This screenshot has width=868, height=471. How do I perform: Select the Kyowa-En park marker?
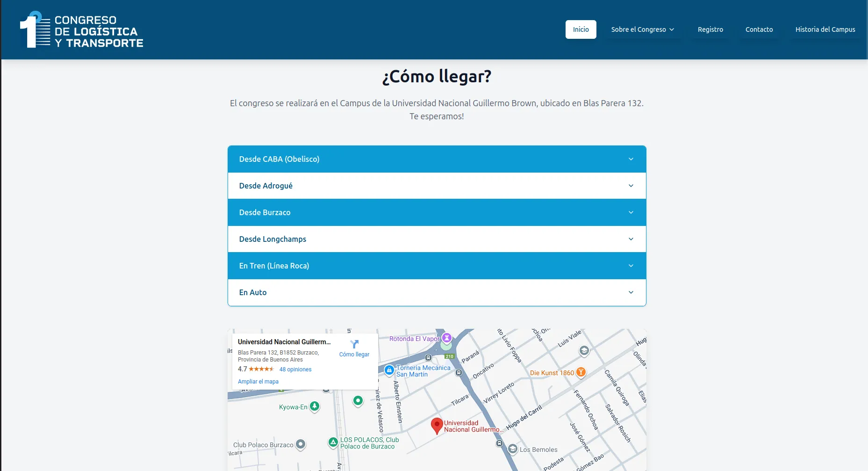[315, 406]
